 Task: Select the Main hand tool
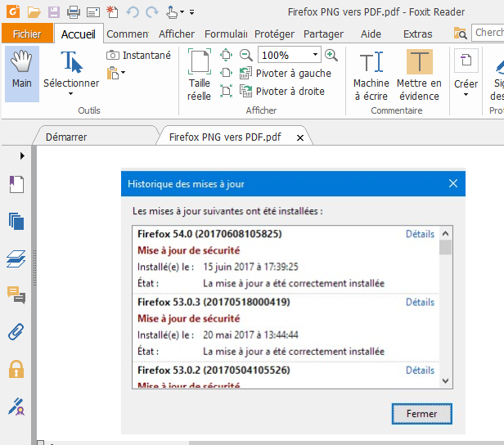coord(22,74)
